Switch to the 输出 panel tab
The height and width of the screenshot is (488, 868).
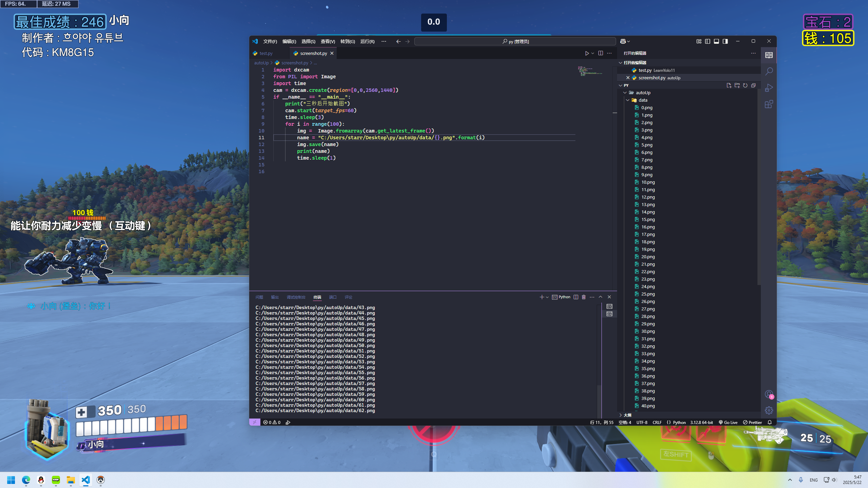tap(275, 297)
